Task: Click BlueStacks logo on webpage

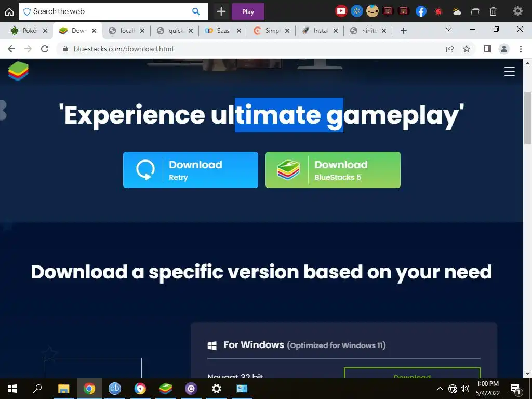Action: pos(18,71)
